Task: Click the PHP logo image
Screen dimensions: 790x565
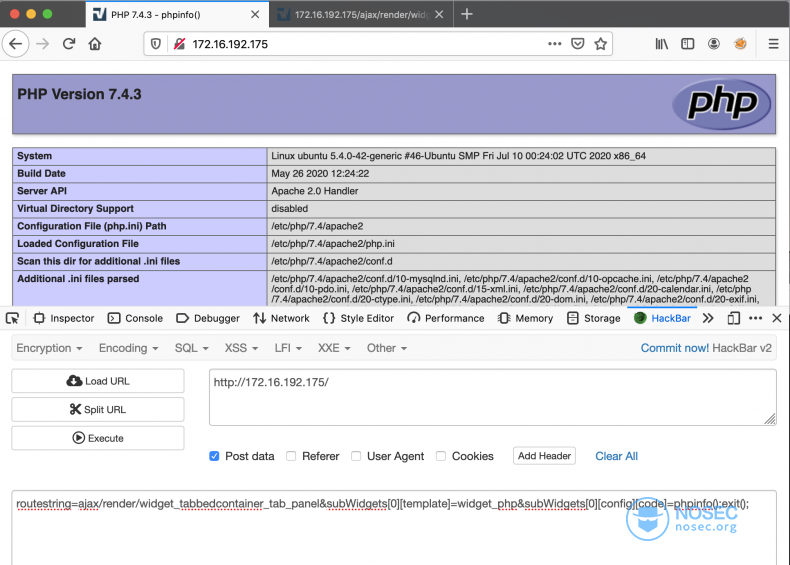Action: pos(721,104)
